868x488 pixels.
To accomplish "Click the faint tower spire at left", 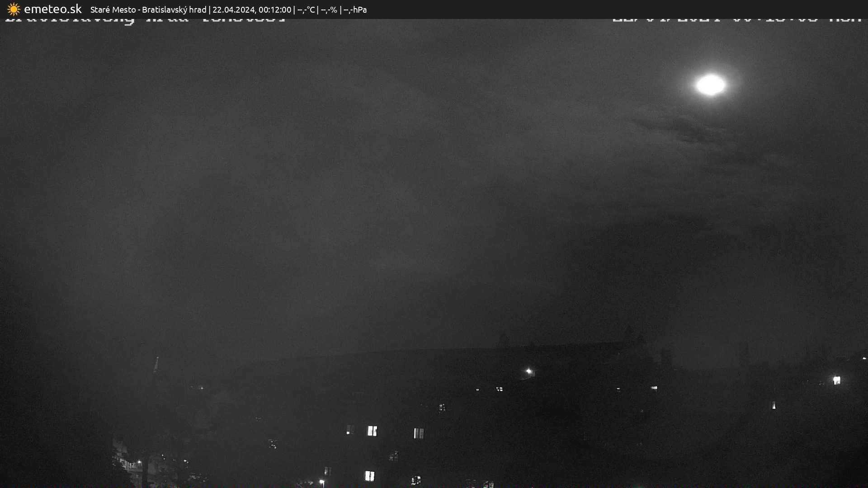I will pyautogui.click(x=156, y=364).
